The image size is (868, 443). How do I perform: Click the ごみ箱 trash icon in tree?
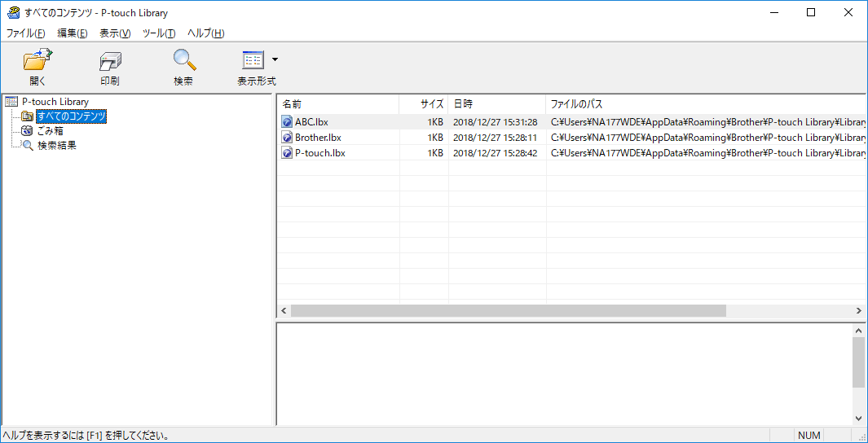(x=27, y=131)
